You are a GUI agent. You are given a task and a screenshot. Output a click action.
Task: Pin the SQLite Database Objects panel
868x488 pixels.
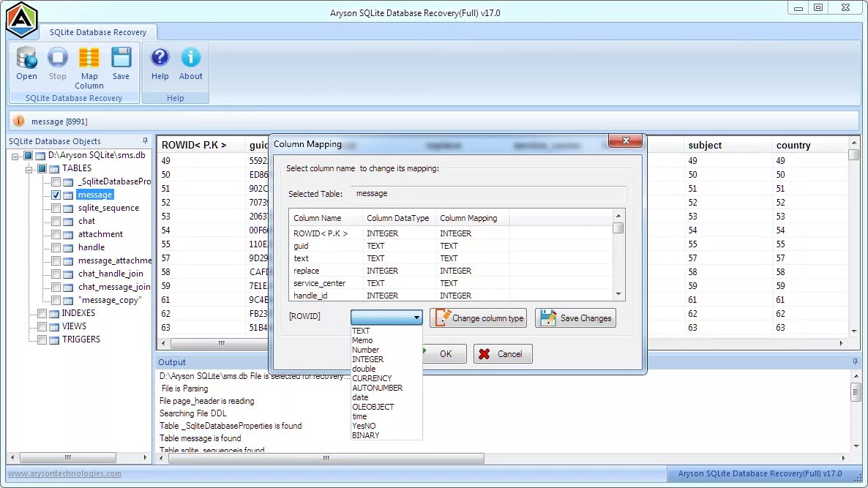[145, 141]
